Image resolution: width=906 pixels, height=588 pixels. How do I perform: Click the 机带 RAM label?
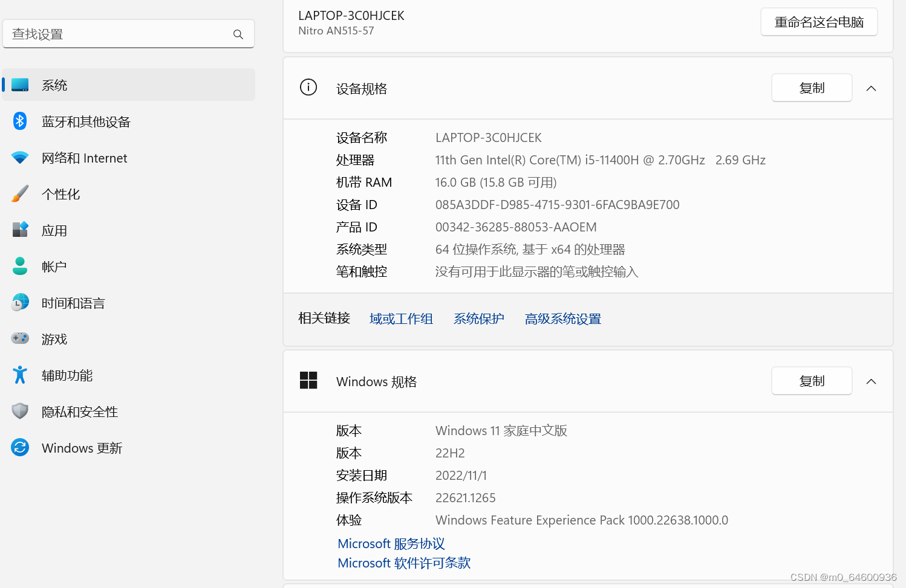coord(364,183)
